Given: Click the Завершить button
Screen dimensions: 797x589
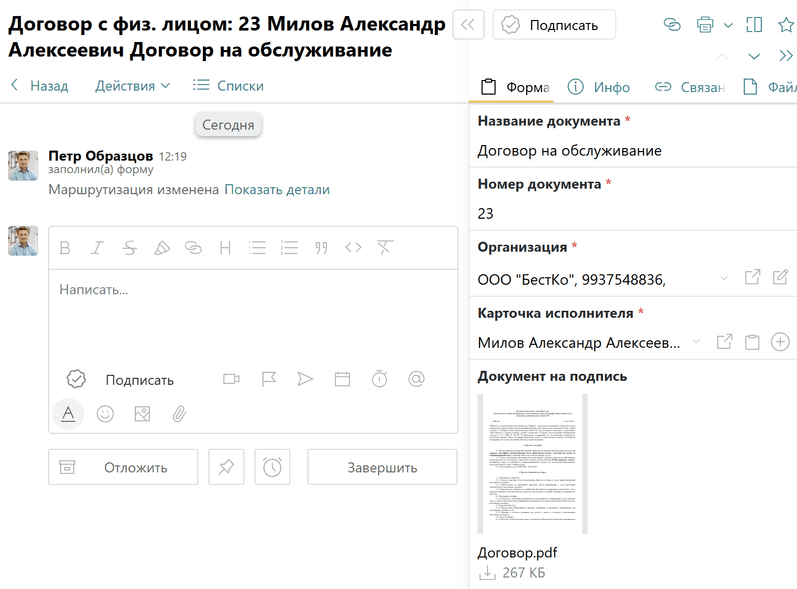Looking at the screenshot, I should click(x=382, y=467).
